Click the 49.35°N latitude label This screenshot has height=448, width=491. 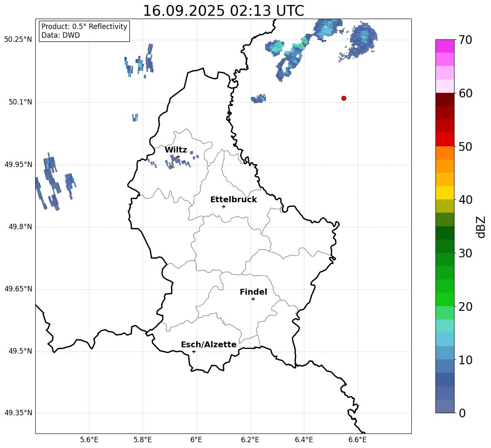[18, 413]
